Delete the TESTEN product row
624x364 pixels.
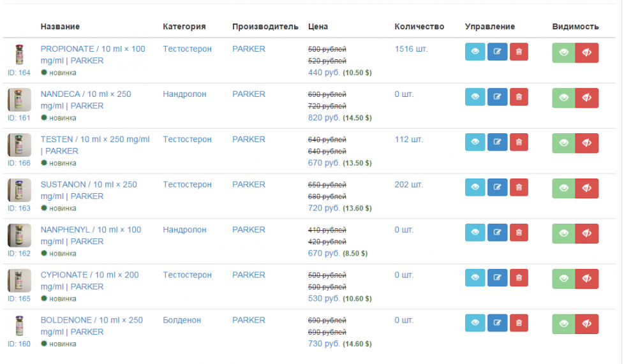pos(519,143)
